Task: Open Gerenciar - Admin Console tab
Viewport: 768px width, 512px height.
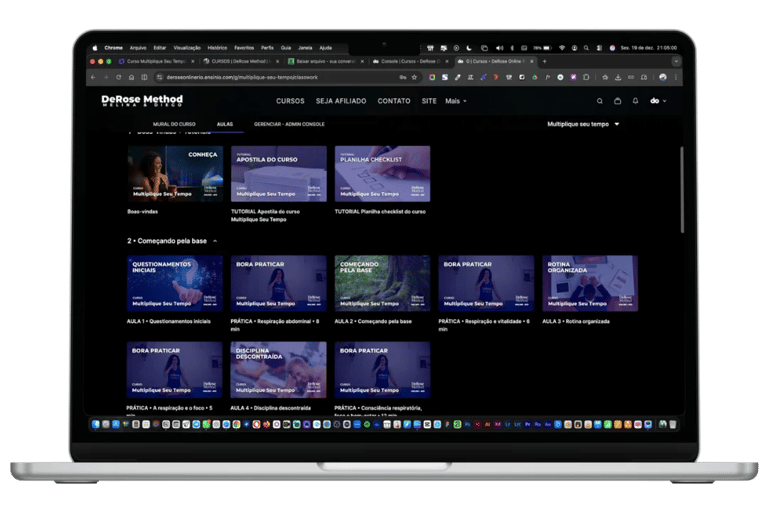Action: 289,124
